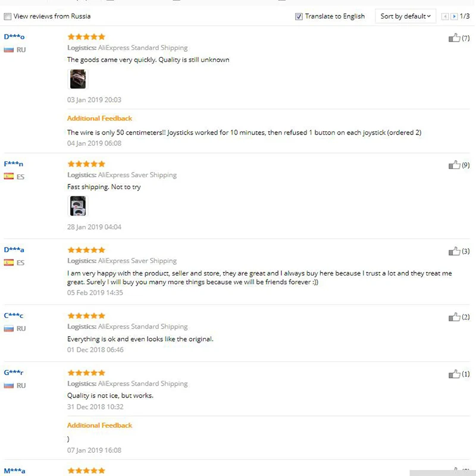Click Spanish flag icon beside F***n
The height and width of the screenshot is (476, 476).
coord(8,176)
